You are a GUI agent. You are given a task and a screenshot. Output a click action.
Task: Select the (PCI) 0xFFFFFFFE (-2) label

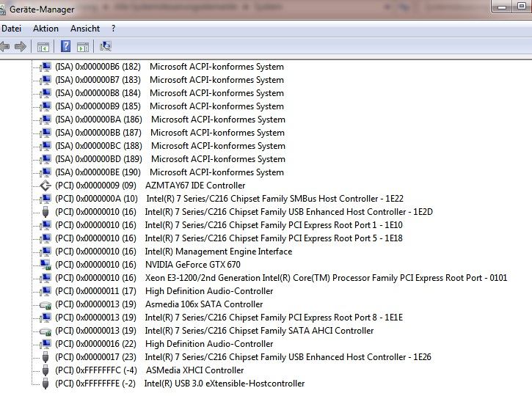(95, 384)
